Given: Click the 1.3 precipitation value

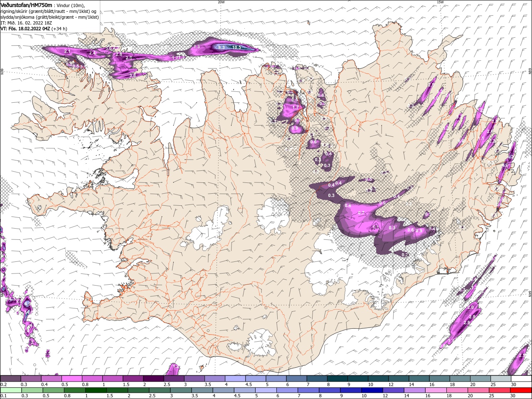Looking at the screenshot, I should pos(197,47).
